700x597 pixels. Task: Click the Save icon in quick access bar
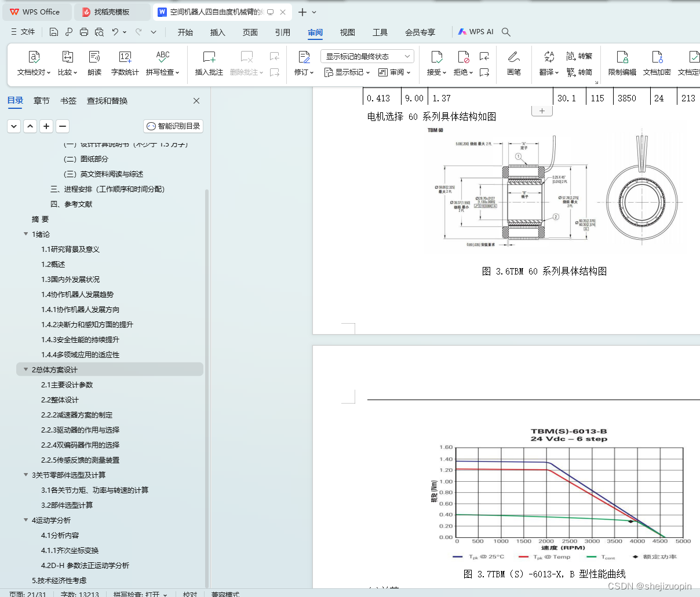point(54,32)
